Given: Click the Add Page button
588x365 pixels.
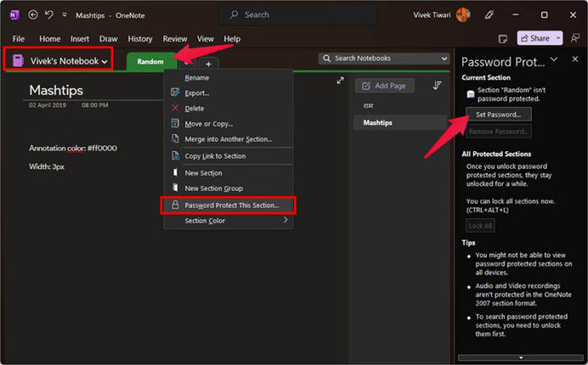Looking at the screenshot, I should click(x=384, y=85).
